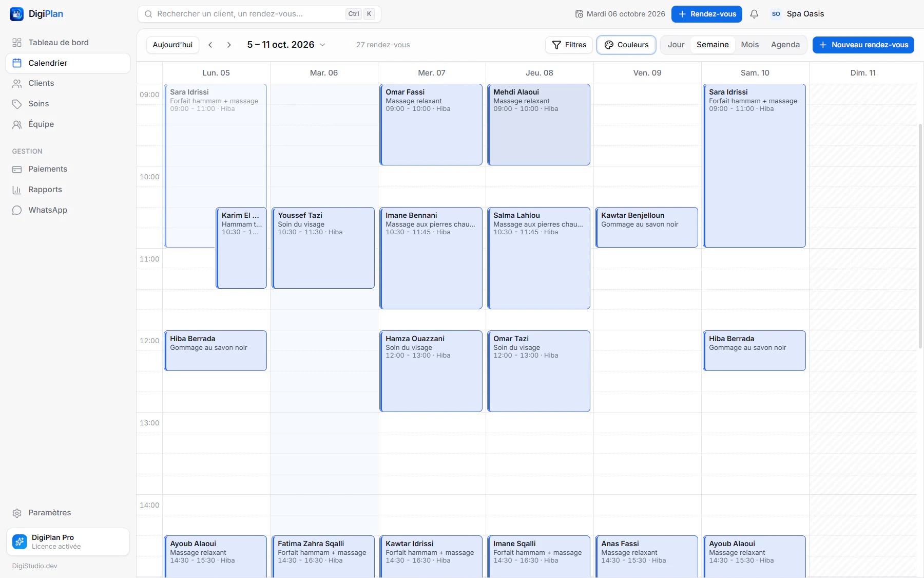Open Youssef Tazi Soin du visage appointment
Screen dimensions: 924x578
tap(323, 248)
